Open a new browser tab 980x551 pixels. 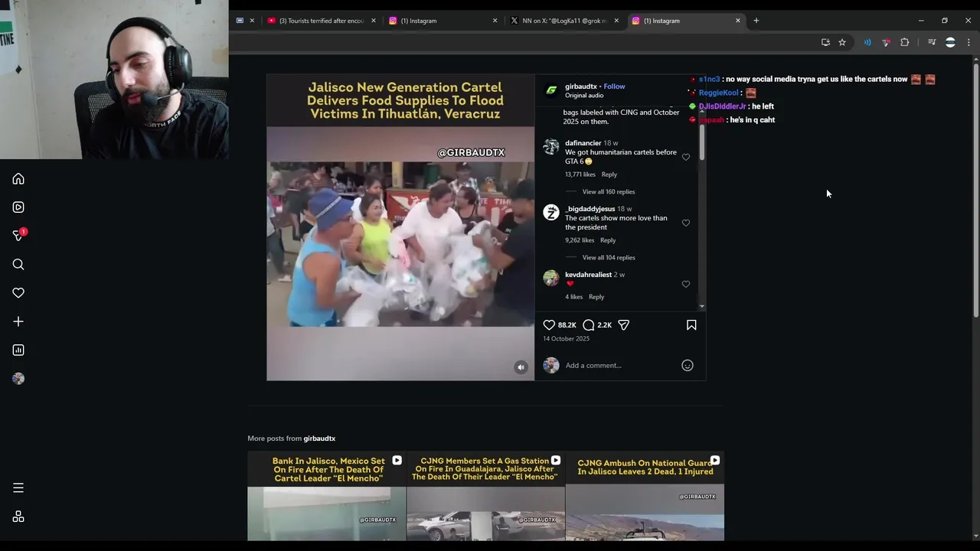[756, 21]
